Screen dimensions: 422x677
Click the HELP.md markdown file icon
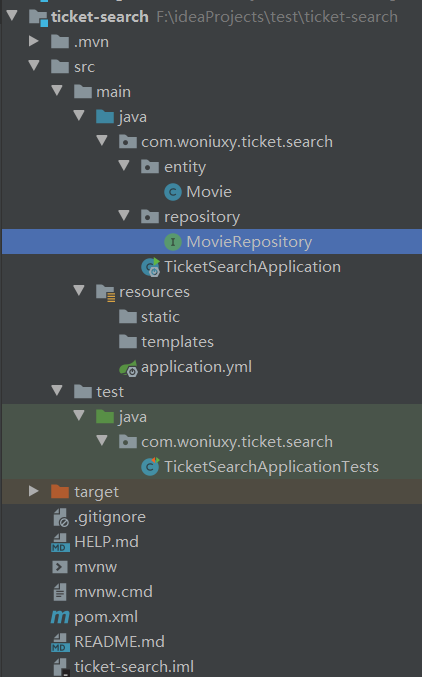(60, 542)
